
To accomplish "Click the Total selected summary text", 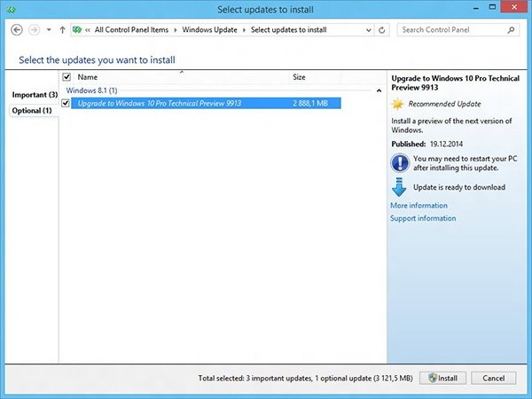I will pos(305,378).
